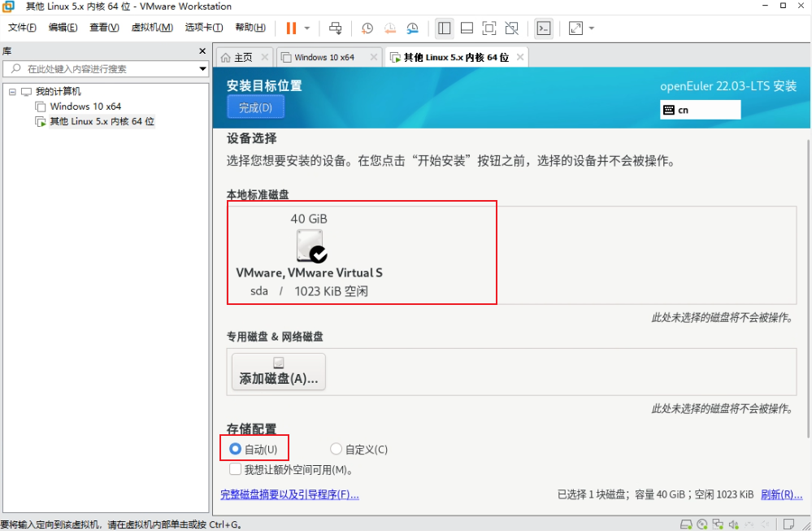The image size is (812, 531).
Task: Close the 其他 Linux 5.x tab
Action: point(520,57)
